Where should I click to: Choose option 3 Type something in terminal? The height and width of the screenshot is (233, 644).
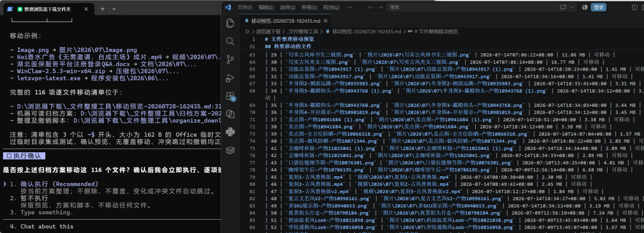42,213
